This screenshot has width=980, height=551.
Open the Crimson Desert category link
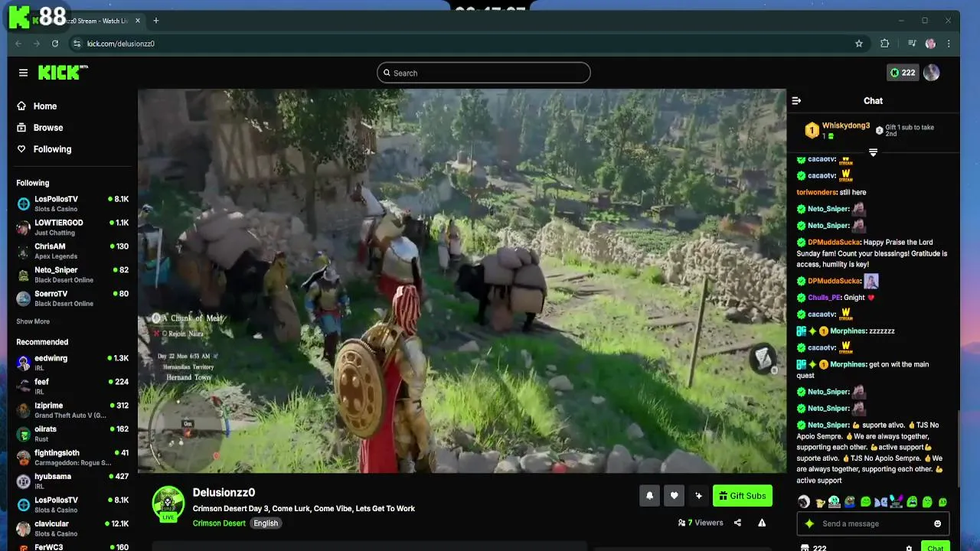pyautogui.click(x=219, y=523)
